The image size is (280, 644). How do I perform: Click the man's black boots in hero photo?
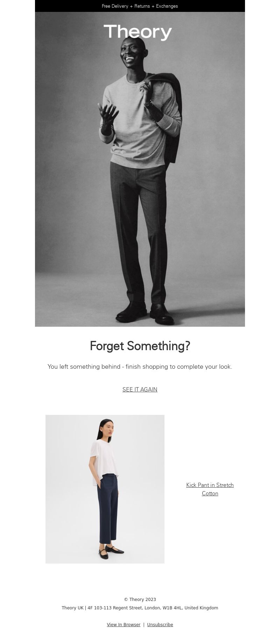pyautogui.click(x=146, y=312)
